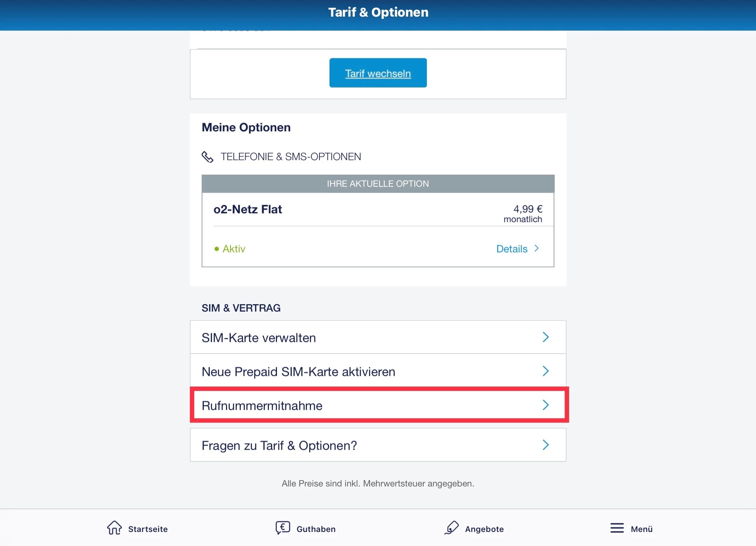
Task: Click the o2-Netz Flat option title
Action: 247,209
